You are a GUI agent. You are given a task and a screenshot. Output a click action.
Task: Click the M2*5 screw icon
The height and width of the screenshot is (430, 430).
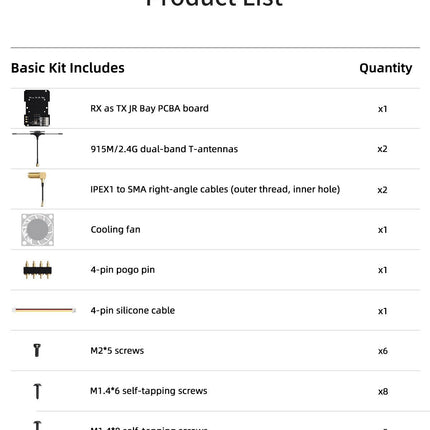(37, 350)
